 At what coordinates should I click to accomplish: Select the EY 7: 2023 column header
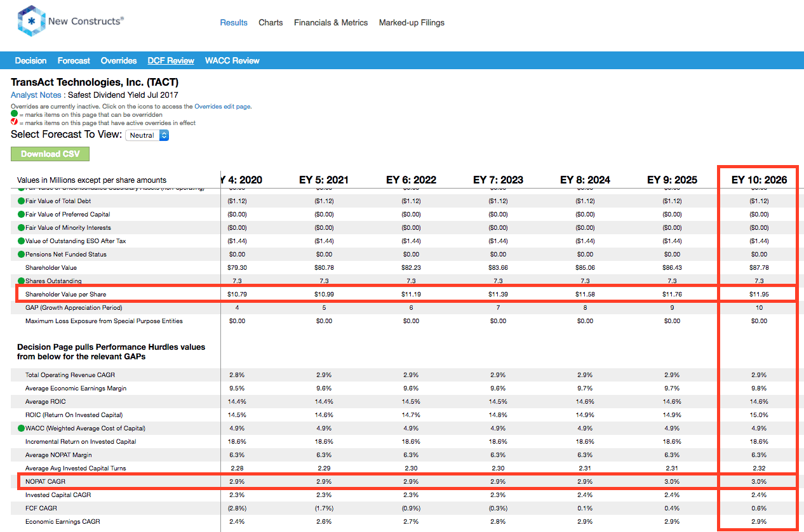click(498, 180)
